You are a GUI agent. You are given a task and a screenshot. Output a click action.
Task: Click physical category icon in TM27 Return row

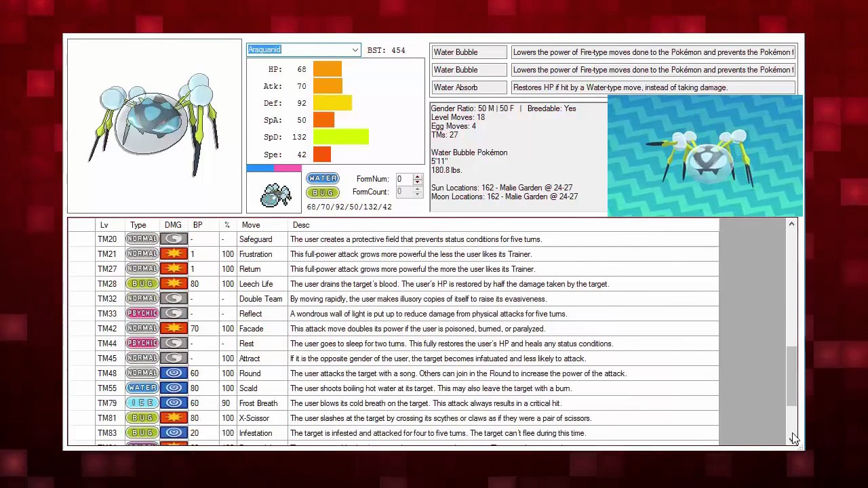point(174,269)
